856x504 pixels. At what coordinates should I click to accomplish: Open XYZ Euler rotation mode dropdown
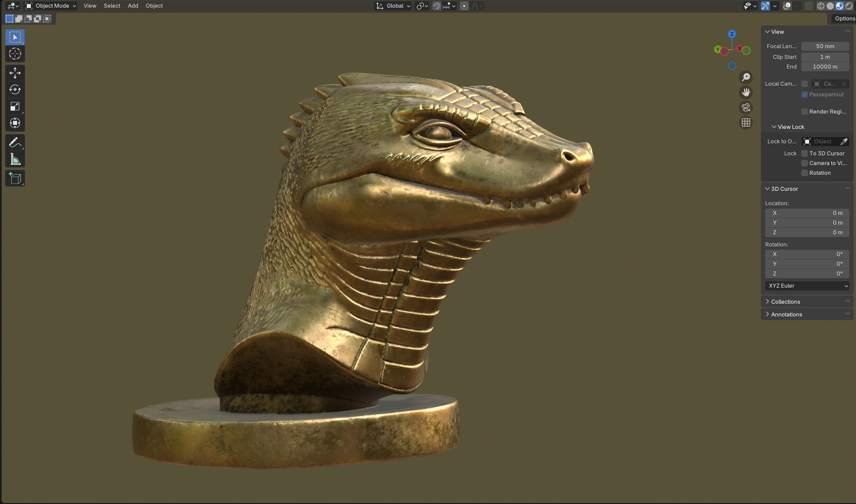[x=807, y=286]
